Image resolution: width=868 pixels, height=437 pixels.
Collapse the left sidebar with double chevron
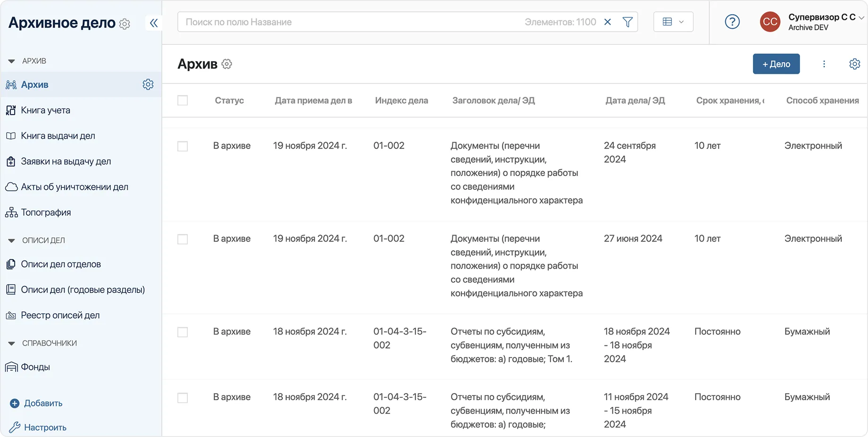coord(154,23)
